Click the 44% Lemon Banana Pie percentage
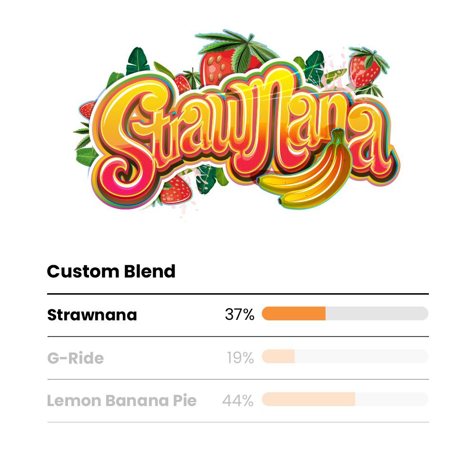The width and height of the screenshot is (476, 476). (x=238, y=401)
